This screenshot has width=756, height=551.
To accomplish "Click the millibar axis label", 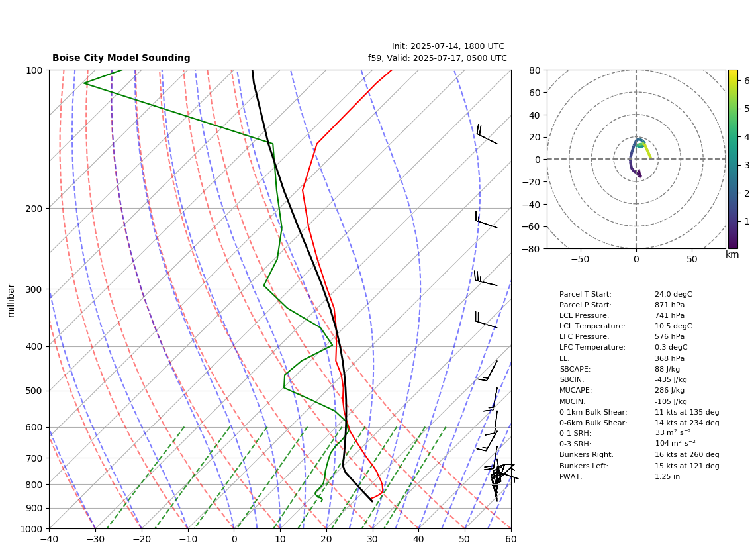I will (x=11, y=301).
